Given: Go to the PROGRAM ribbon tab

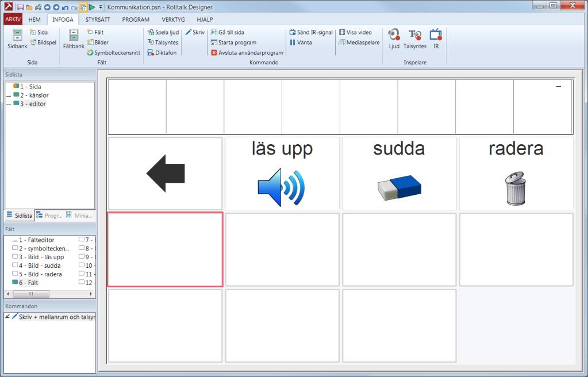Looking at the screenshot, I should coord(136,20).
